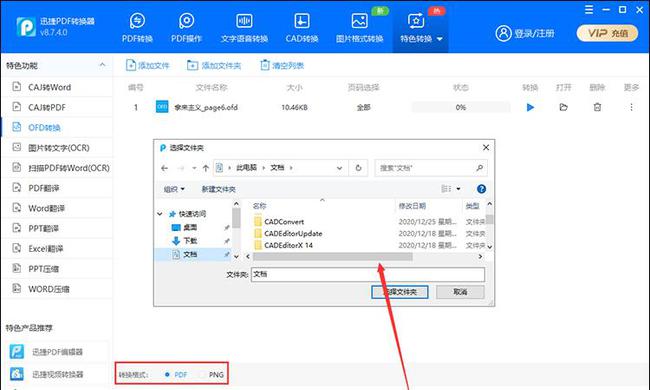This screenshot has height=390, width=650.
Task: Start conversion with the blue play icon
Action: click(530, 107)
